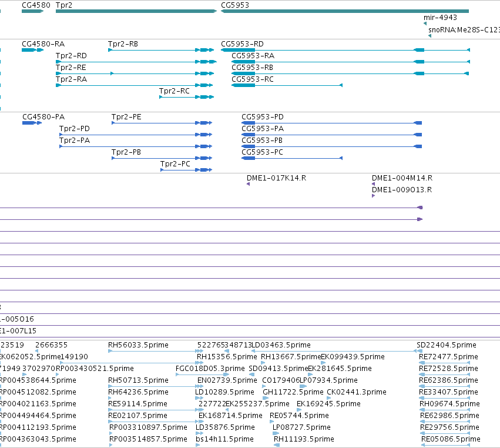Click protein CG5953-PA
The height and width of the screenshot is (448, 500).
331,135
